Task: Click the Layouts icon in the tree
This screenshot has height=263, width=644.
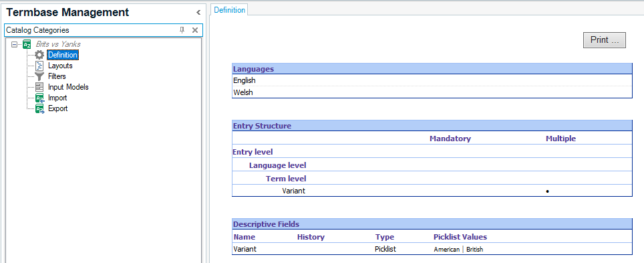Action: coord(39,66)
